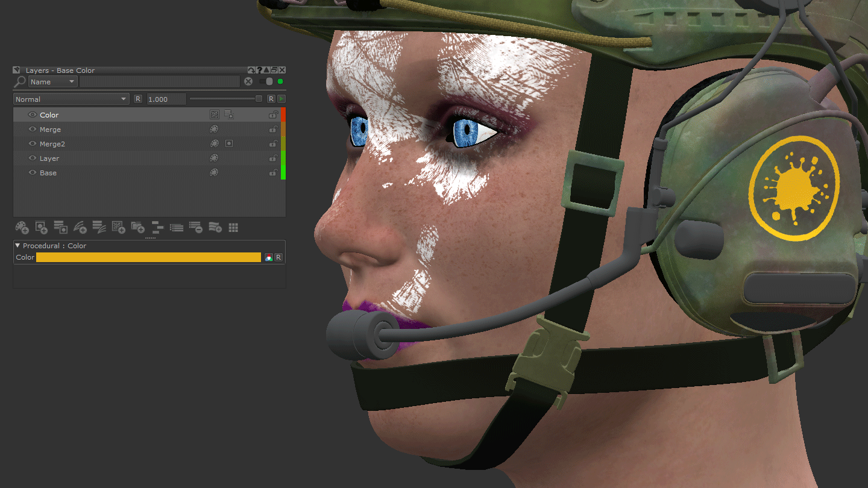Open the color picker icon beside Color swatch
868x488 pixels.
268,257
